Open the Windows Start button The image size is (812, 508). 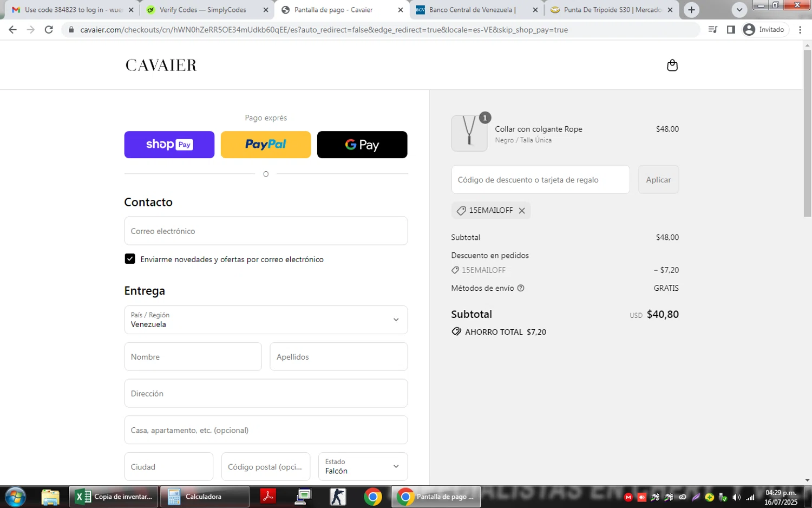pos(15,497)
